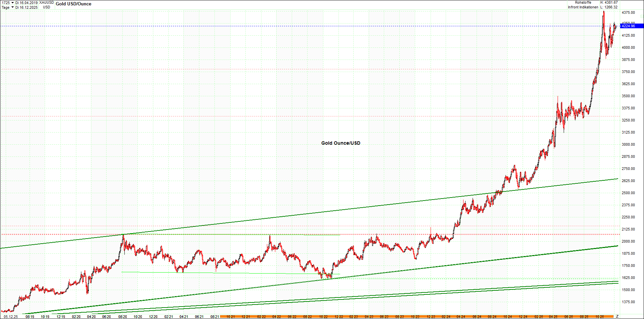Click the start date field 'Di 16.04.2019'
Viewport: 644px width, 319px height.
click(26, 3)
